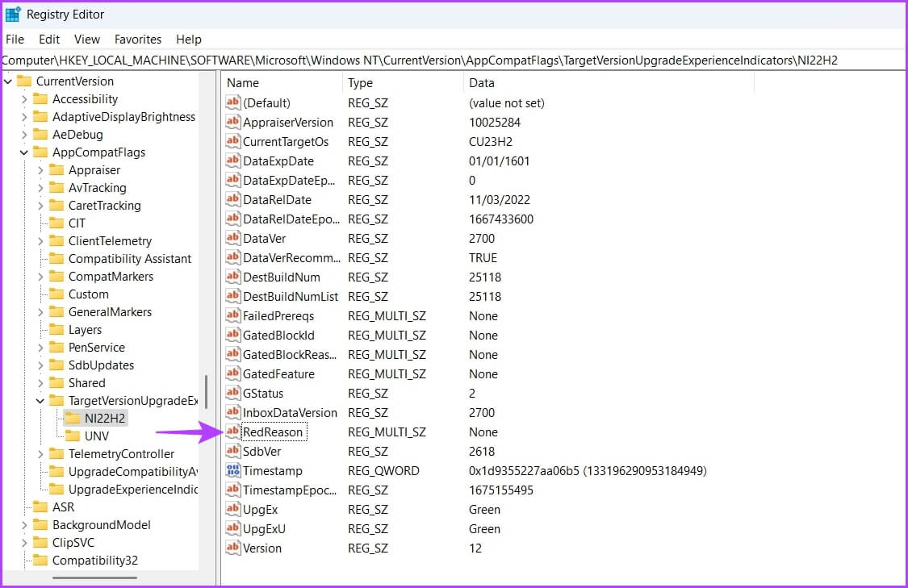
Task: Click the folder icon of NI22H2 key
Action: [x=73, y=418]
